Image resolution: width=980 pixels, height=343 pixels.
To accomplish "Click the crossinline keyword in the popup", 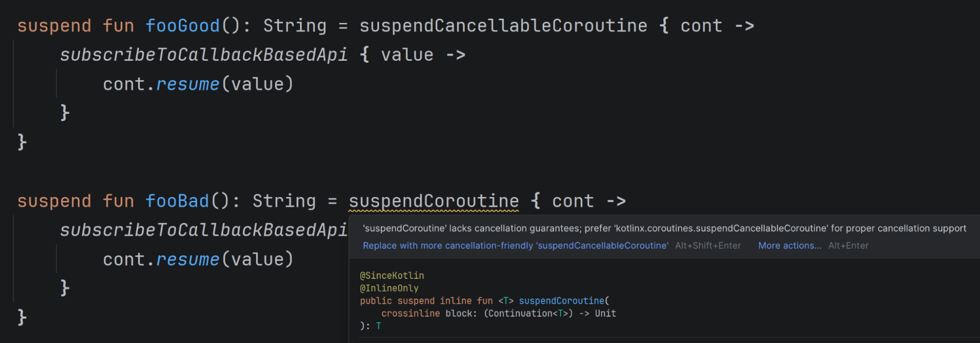I will click(410, 314).
